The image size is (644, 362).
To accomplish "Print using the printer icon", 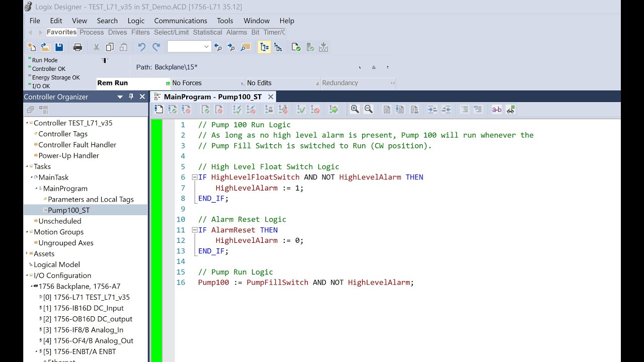I will pyautogui.click(x=77, y=47).
